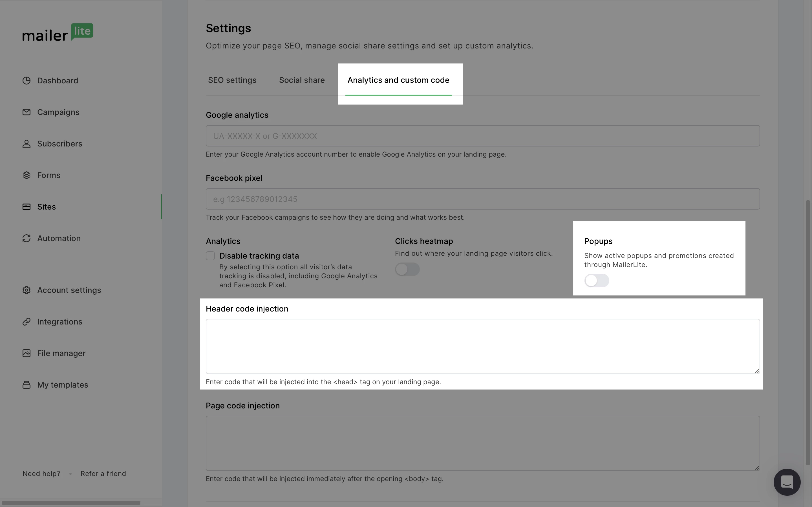The width and height of the screenshot is (812, 507).
Task: Click the Campaigns envelope icon
Action: click(27, 112)
